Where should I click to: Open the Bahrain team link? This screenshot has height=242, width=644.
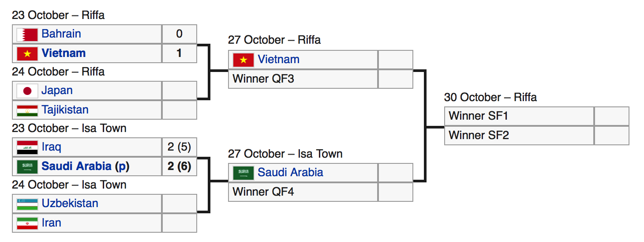pyautogui.click(x=61, y=34)
